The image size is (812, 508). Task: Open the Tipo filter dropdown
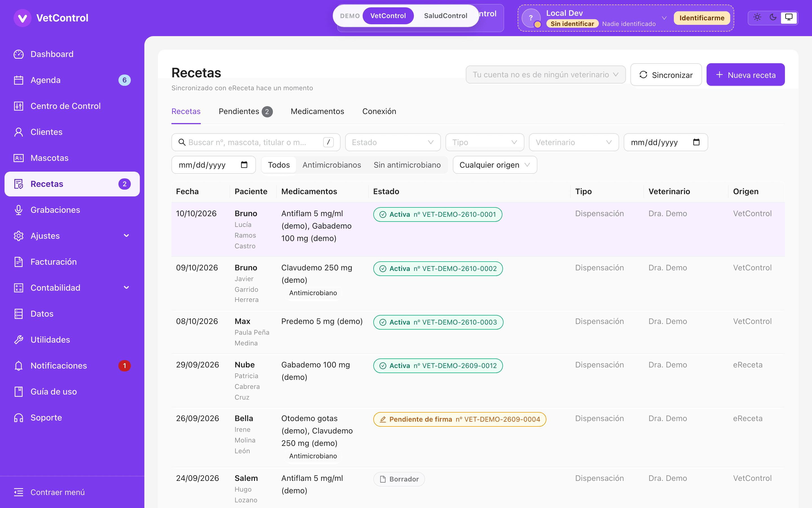484,143
